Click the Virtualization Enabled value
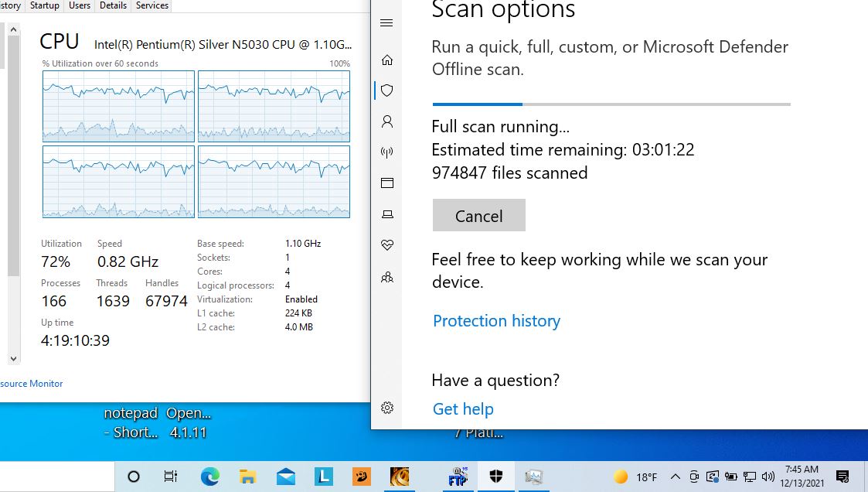868x492 pixels. (301, 299)
